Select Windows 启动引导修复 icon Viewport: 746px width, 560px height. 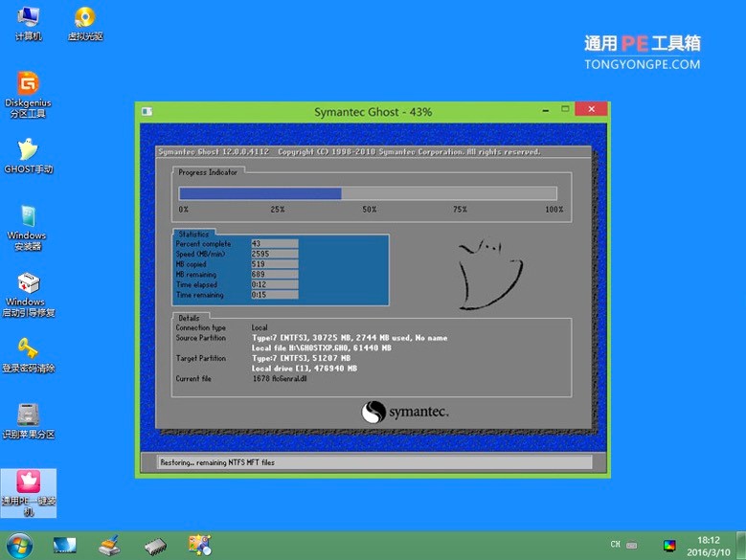point(28,294)
